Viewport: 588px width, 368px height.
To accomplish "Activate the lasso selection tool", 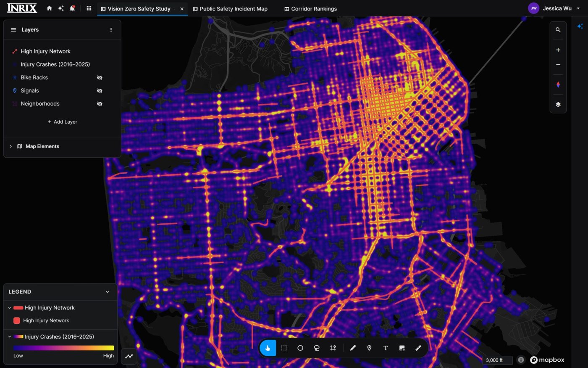I will [317, 348].
